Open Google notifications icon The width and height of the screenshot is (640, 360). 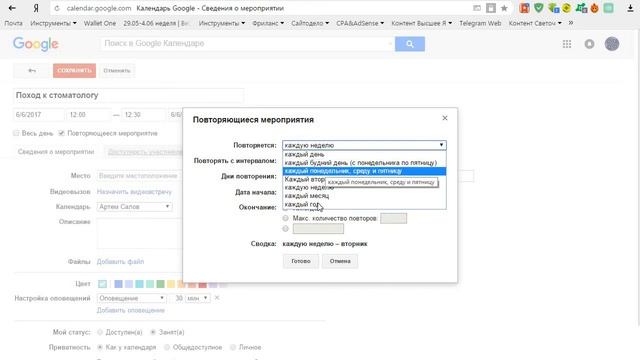pos(589,44)
